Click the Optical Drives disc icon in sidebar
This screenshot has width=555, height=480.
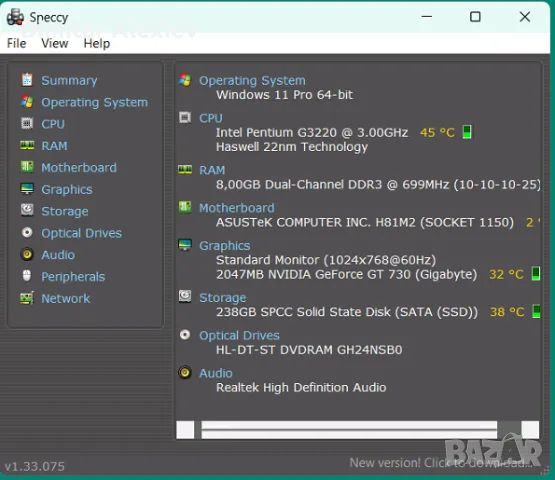click(x=27, y=233)
